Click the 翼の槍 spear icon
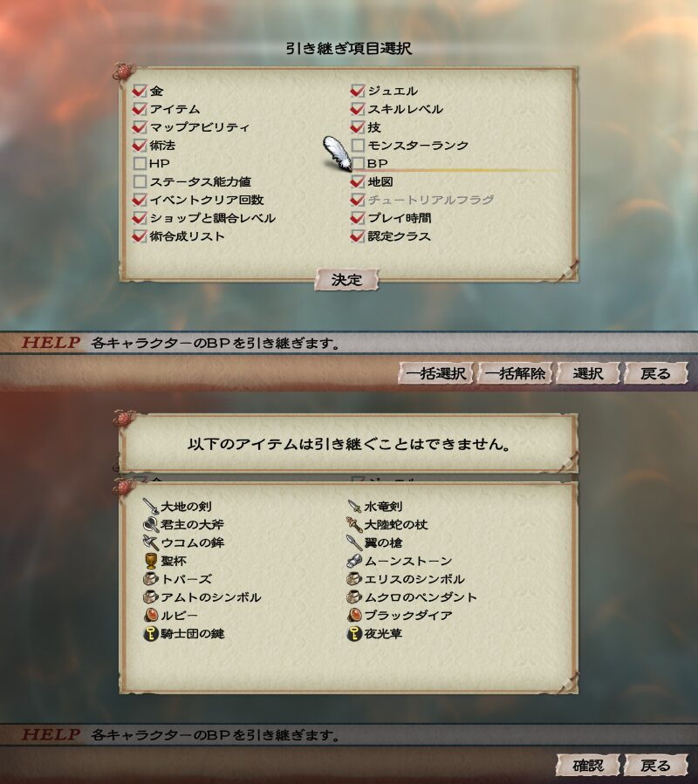Image resolution: width=698 pixels, height=784 pixels. click(x=354, y=542)
